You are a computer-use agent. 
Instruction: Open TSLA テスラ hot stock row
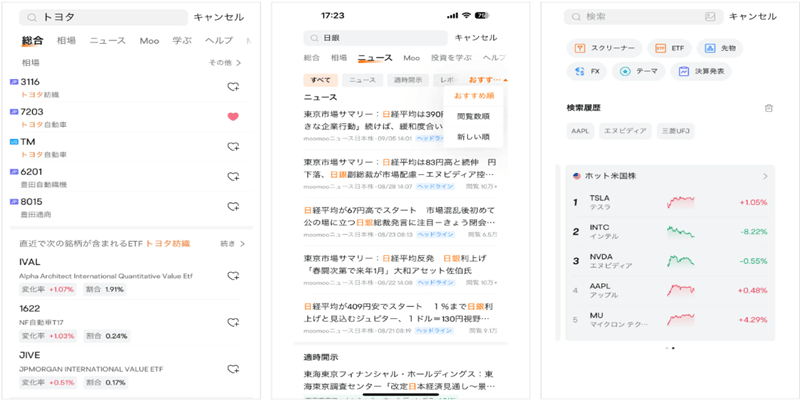(670, 202)
